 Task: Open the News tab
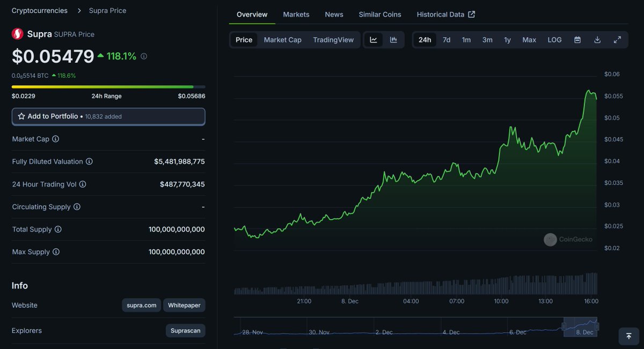point(334,14)
